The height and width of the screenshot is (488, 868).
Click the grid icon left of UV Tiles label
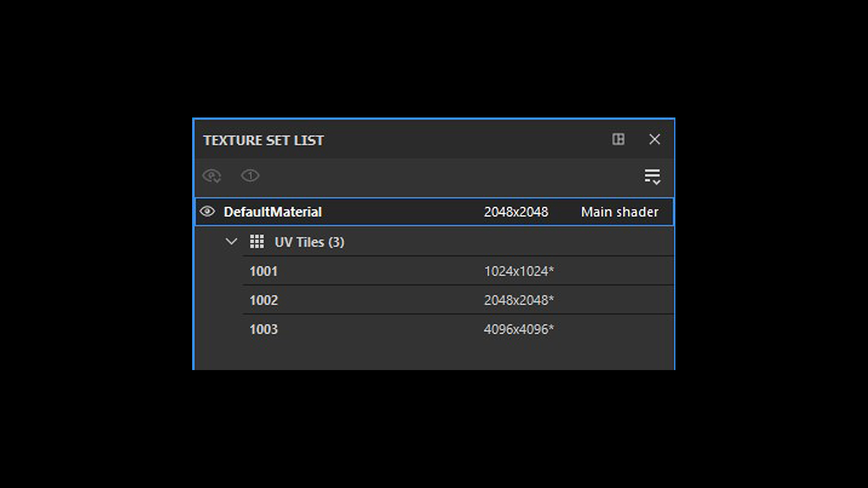pos(257,242)
